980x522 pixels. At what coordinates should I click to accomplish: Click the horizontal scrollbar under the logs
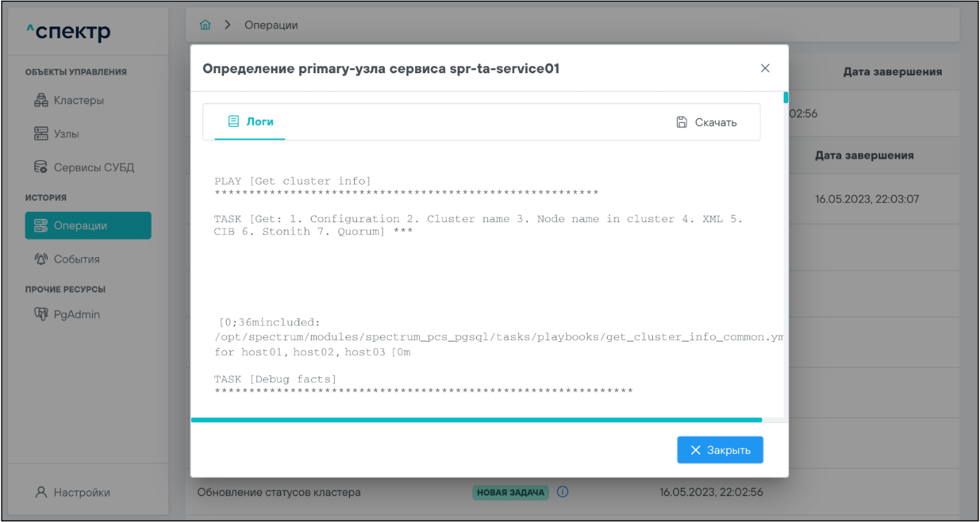pyautogui.click(x=476, y=420)
